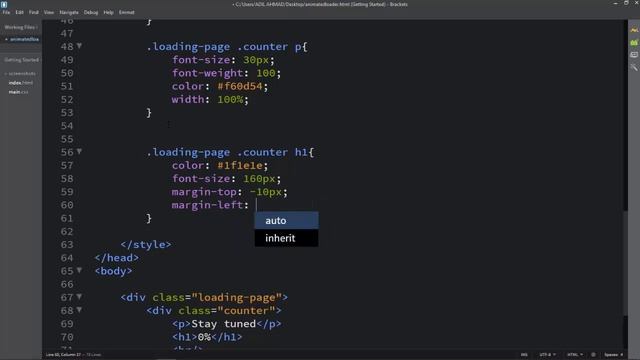Fold the loading-page div at line 67
Viewport: 640px width, 360px height.
pos(80,297)
